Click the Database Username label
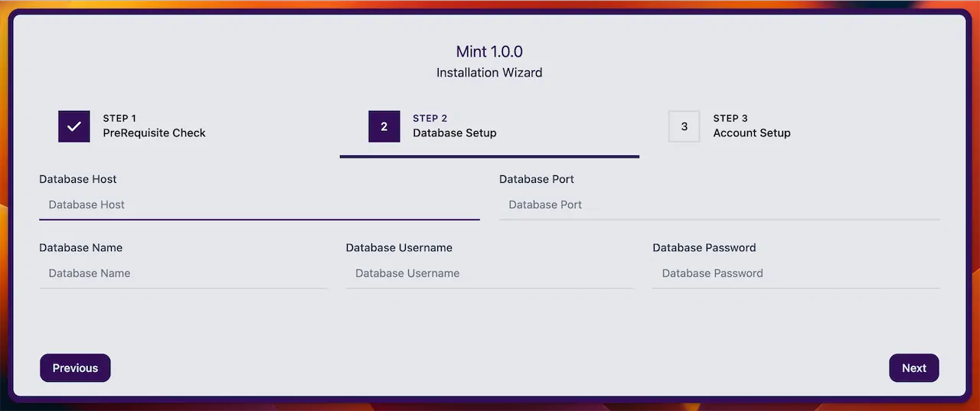This screenshot has height=411, width=980. [x=399, y=248]
